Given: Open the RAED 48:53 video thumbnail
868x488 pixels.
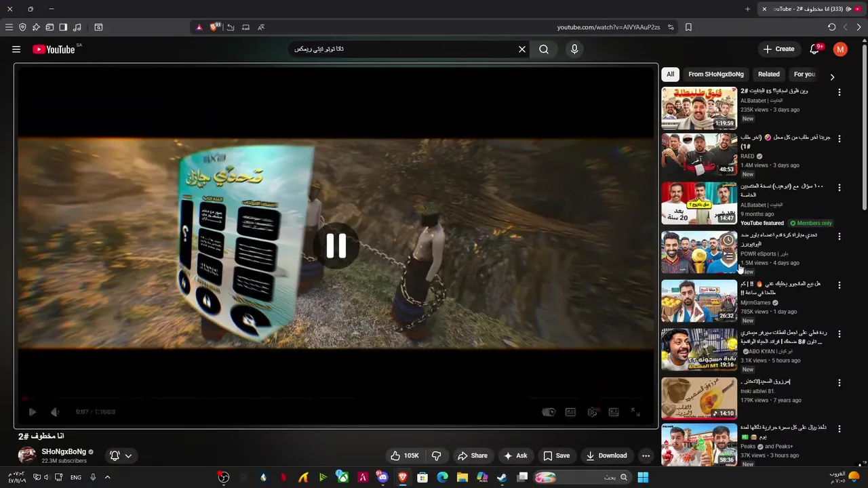Looking at the screenshot, I should [x=699, y=155].
